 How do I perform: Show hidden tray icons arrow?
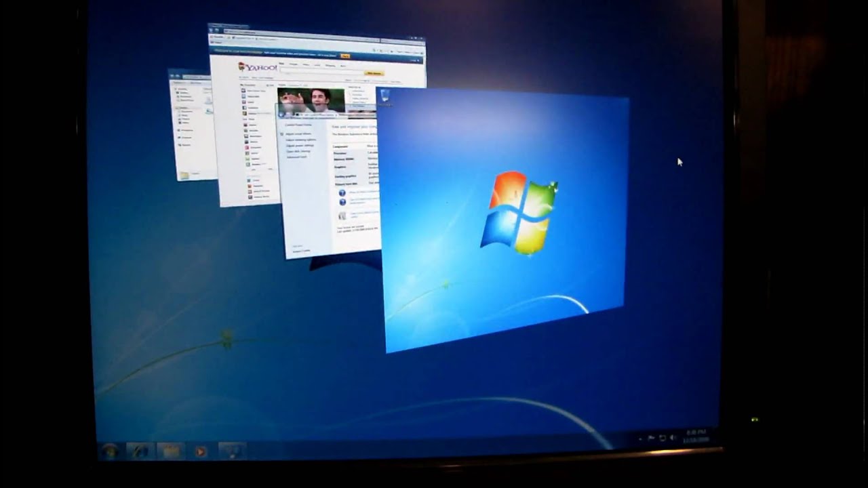click(640, 439)
